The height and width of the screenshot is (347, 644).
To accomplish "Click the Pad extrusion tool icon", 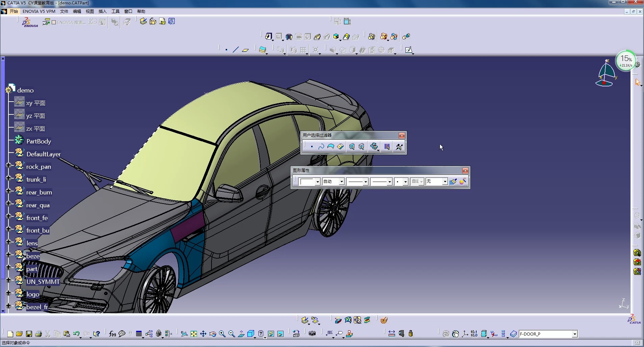I will coord(269,36).
